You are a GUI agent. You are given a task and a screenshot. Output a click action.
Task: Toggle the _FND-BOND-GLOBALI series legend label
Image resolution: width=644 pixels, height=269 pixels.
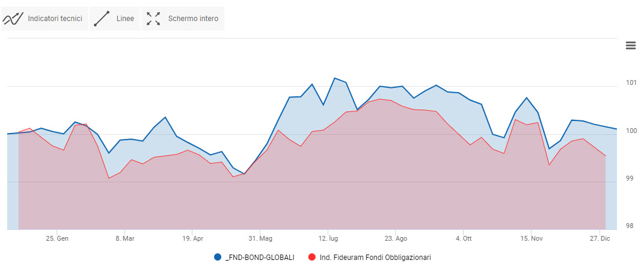pyautogui.click(x=260, y=257)
